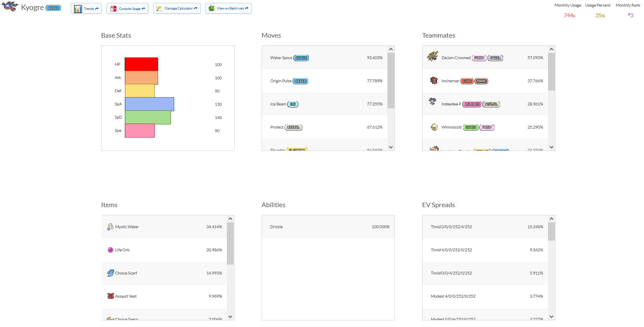Click the #3 Monthly Rank value

(x=630, y=15)
